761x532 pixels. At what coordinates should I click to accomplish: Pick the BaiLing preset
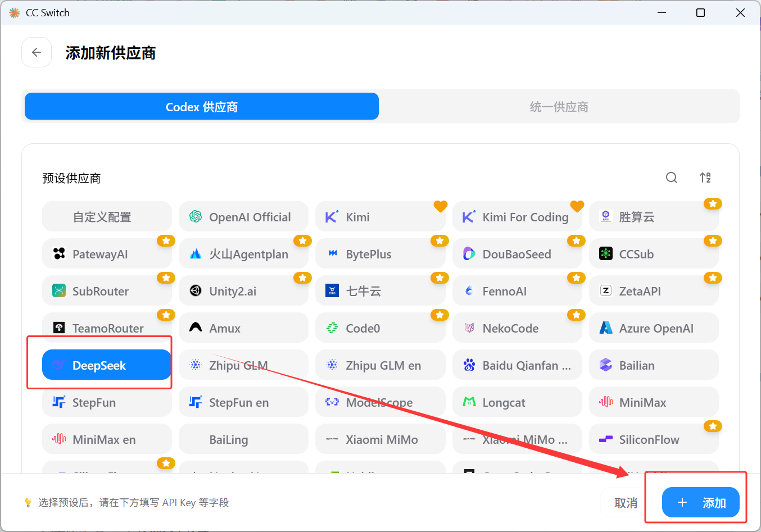243,439
